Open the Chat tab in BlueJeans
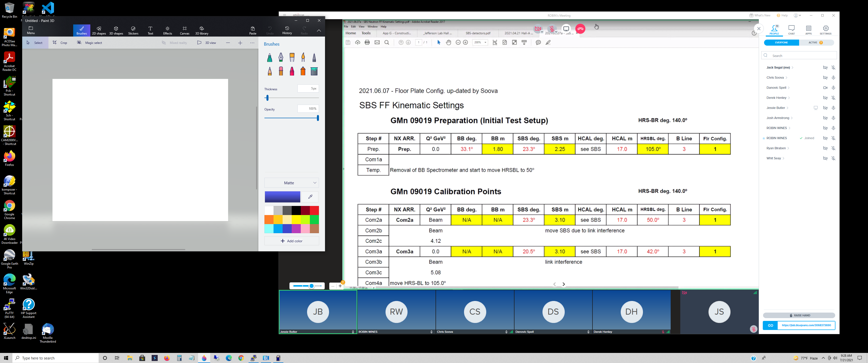Viewport: 868px width, 363px height. 792,30
